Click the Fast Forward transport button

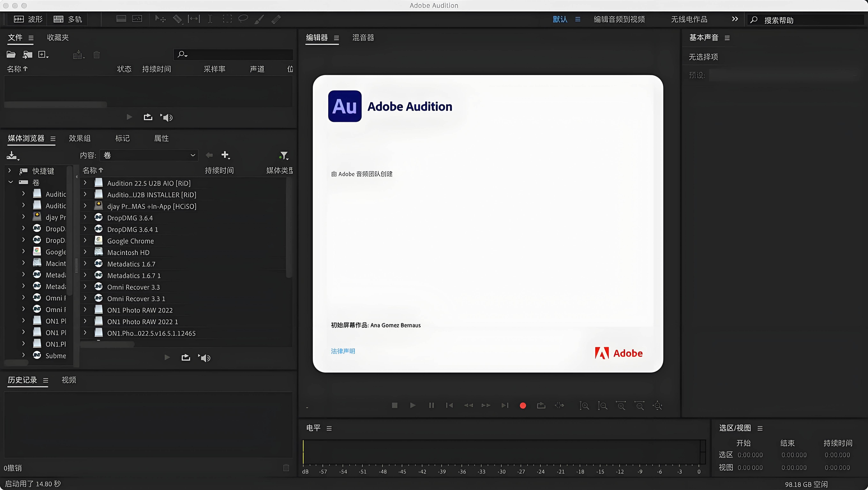486,405
